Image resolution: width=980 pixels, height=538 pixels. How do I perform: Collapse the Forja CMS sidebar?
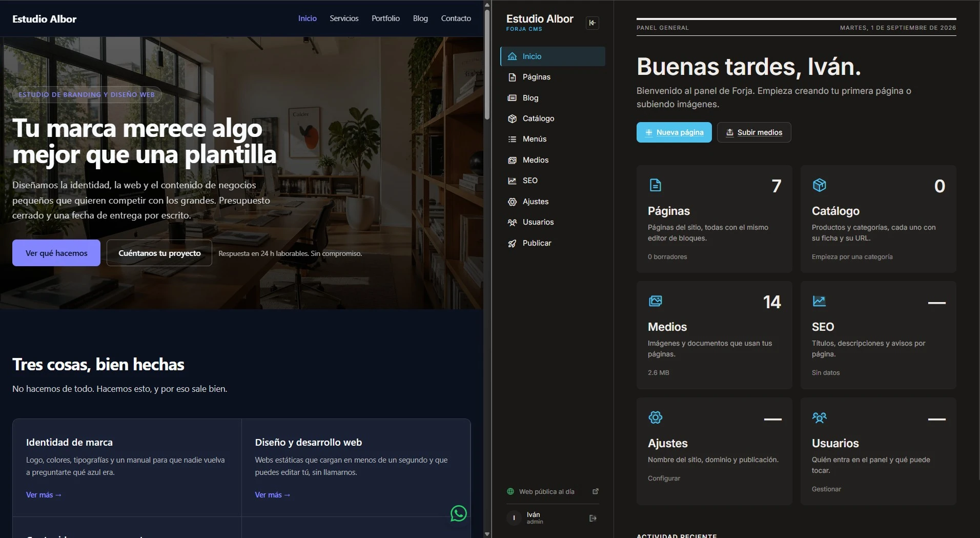pyautogui.click(x=593, y=23)
